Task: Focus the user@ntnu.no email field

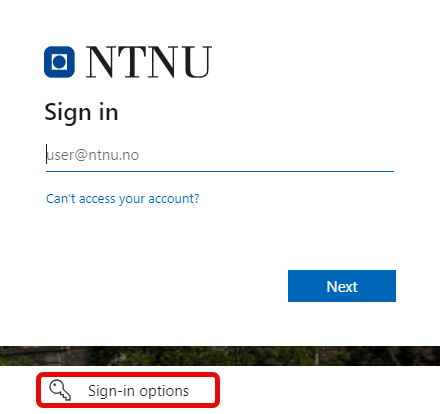Action: click(x=220, y=155)
